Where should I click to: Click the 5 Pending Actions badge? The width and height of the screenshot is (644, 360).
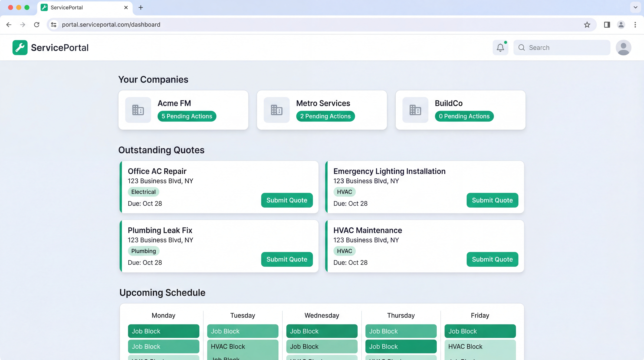187,116
